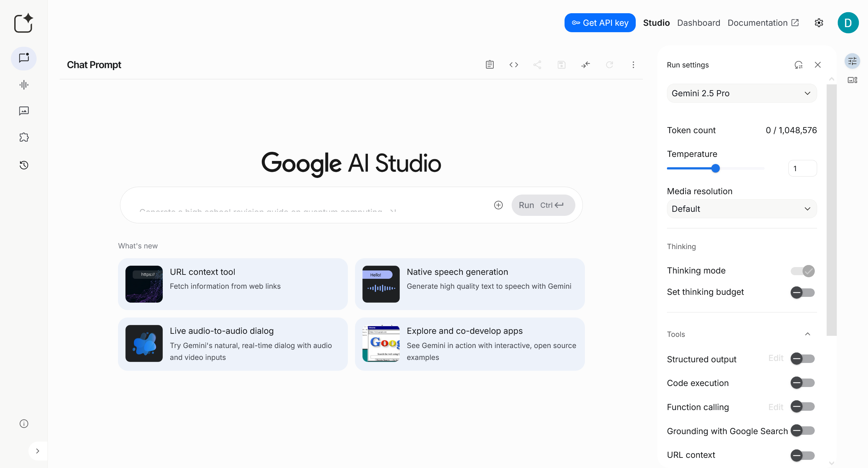The width and height of the screenshot is (868, 468).
Task: Collapse the Tools section chevron
Action: pyautogui.click(x=808, y=334)
